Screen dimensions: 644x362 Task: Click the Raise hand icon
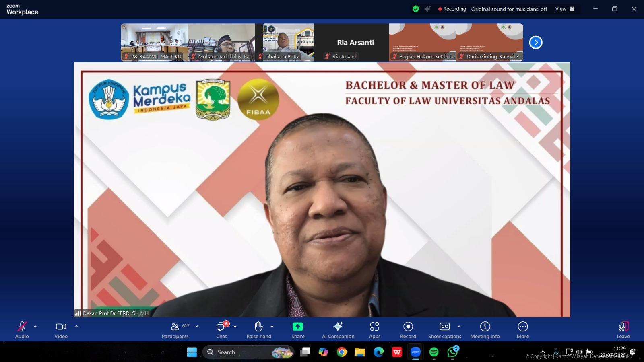258,330
